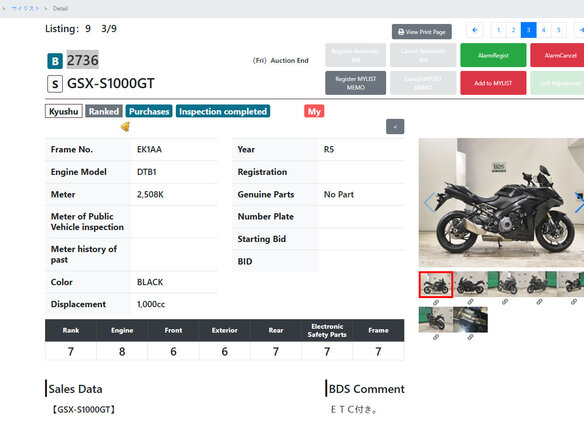The width and height of the screenshot is (584, 438).
Task: Select the displacement value 1,000cc
Action: (x=151, y=304)
